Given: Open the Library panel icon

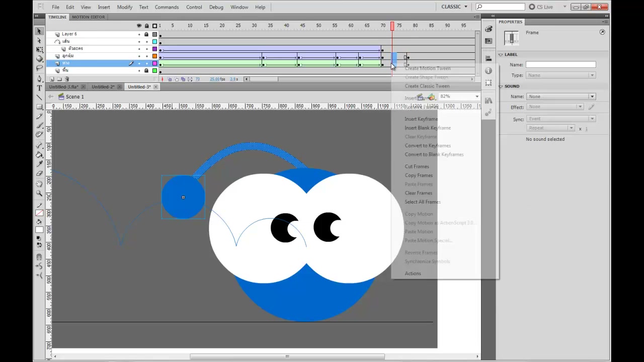Looking at the screenshot, I should coord(488,101).
